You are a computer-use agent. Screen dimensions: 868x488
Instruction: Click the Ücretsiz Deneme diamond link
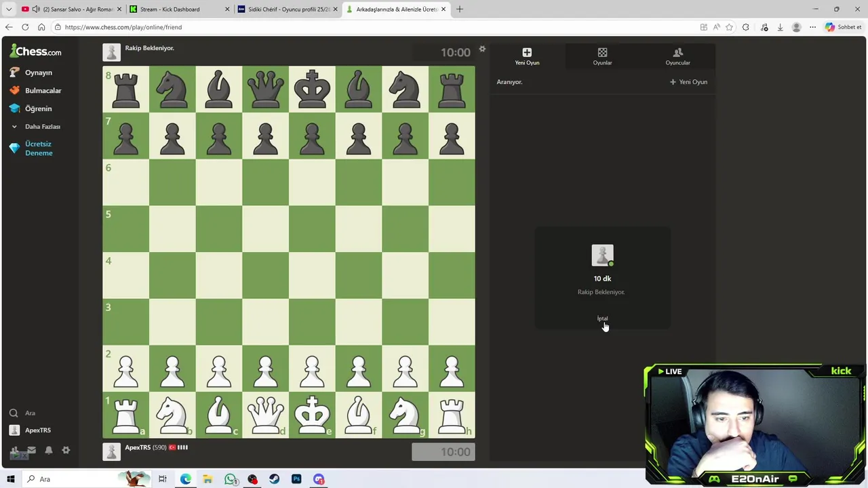point(31,148)
